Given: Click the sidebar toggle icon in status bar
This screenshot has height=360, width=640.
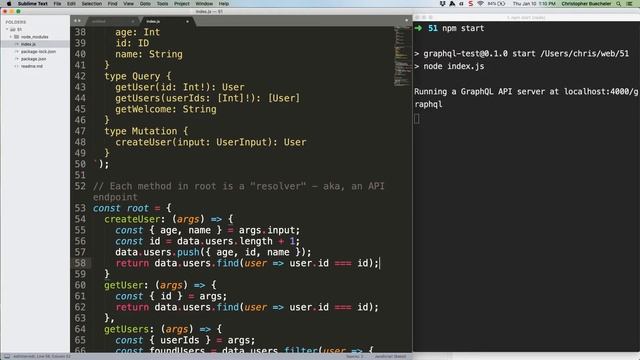Looking at the screenshot, I should tap(7, 356).
